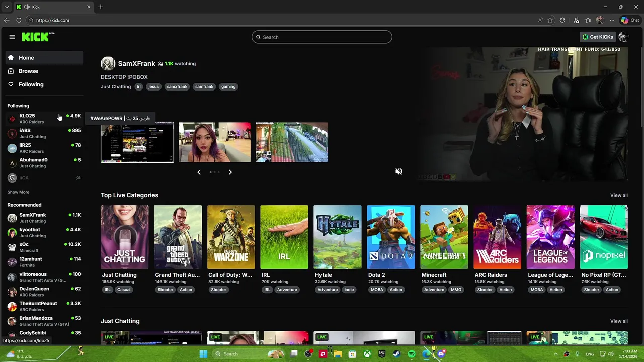644x362 pixels.
Task: Open Spotify from taskbar
Action: [412, 354]
